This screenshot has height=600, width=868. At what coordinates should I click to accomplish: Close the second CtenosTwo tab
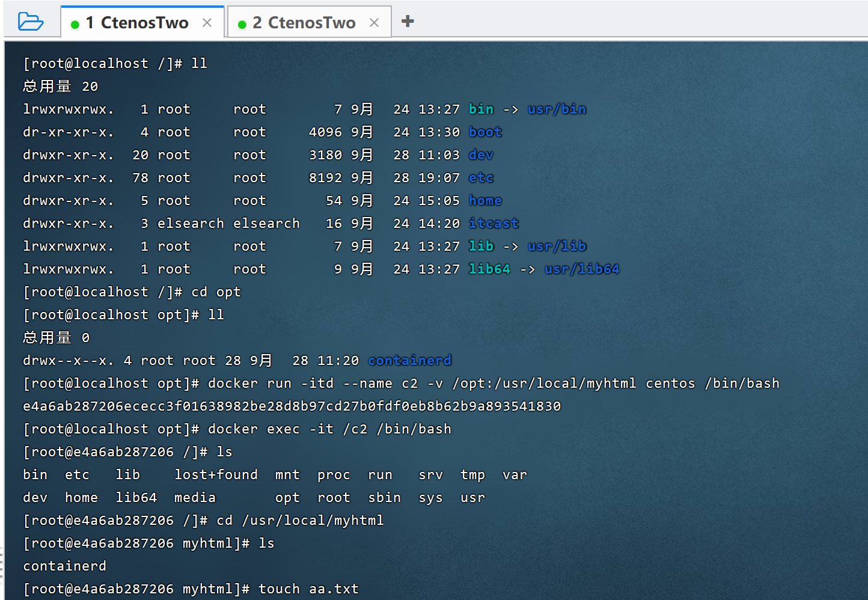click(374, 22)
